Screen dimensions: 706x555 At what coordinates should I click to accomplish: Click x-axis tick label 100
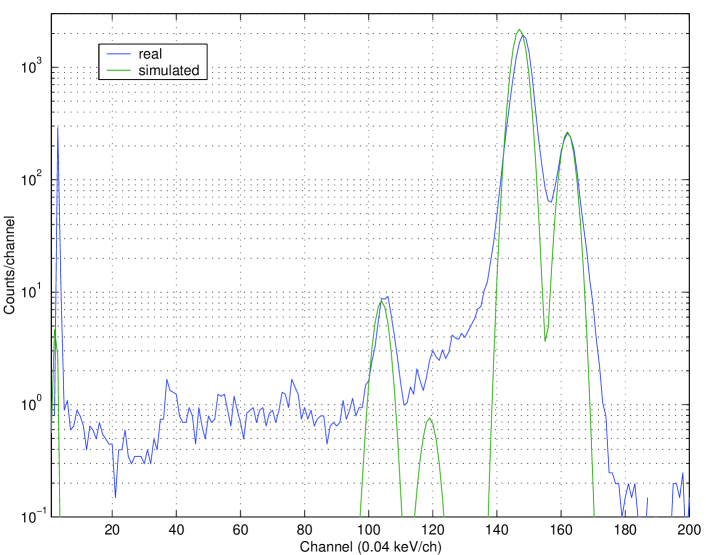368,529
